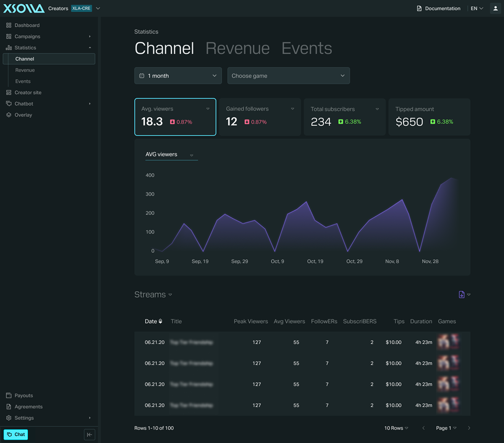Click the first stream's game thumbnail
Screen dimensions: 504x443
448,342
